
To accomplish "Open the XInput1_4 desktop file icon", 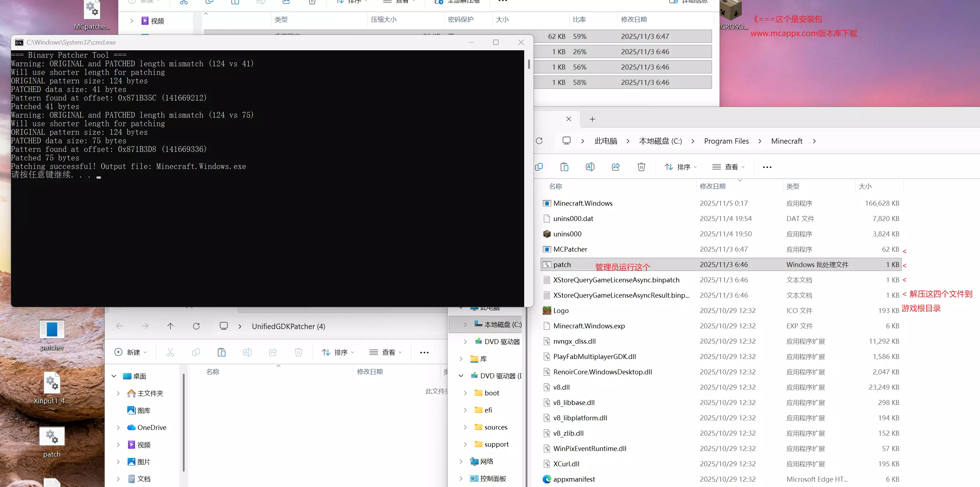I will 52,388.
